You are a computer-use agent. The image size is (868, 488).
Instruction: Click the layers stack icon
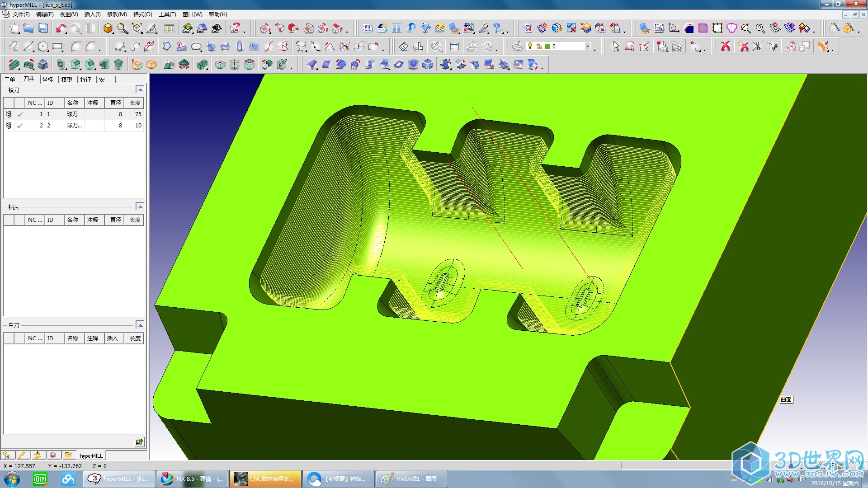518,47
